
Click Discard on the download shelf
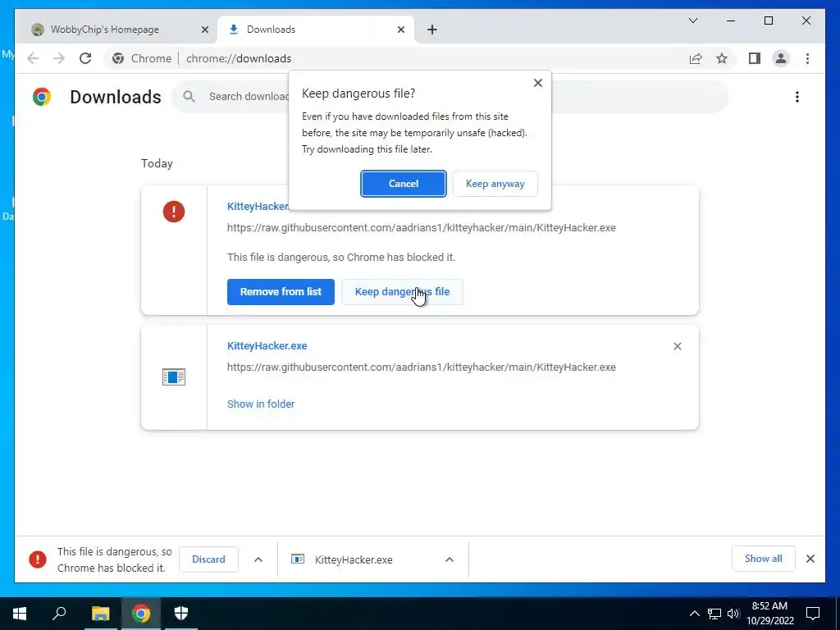pos(208,559)
